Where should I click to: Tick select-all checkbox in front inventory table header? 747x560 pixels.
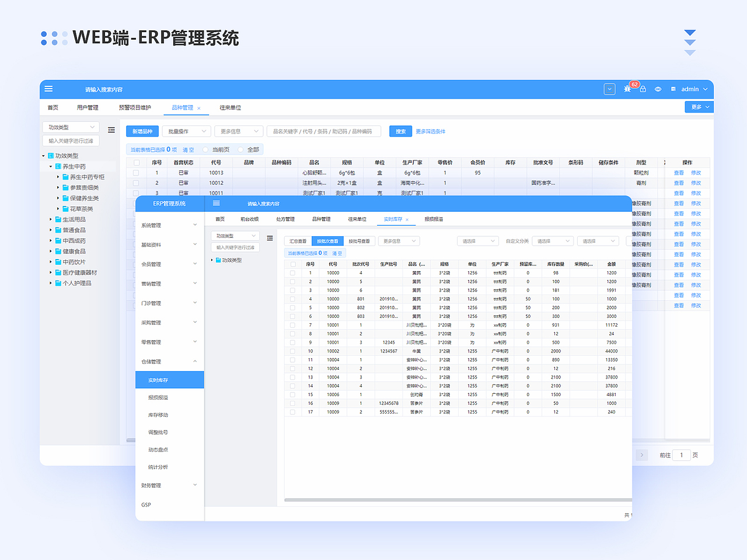click(x=293, y=264)
